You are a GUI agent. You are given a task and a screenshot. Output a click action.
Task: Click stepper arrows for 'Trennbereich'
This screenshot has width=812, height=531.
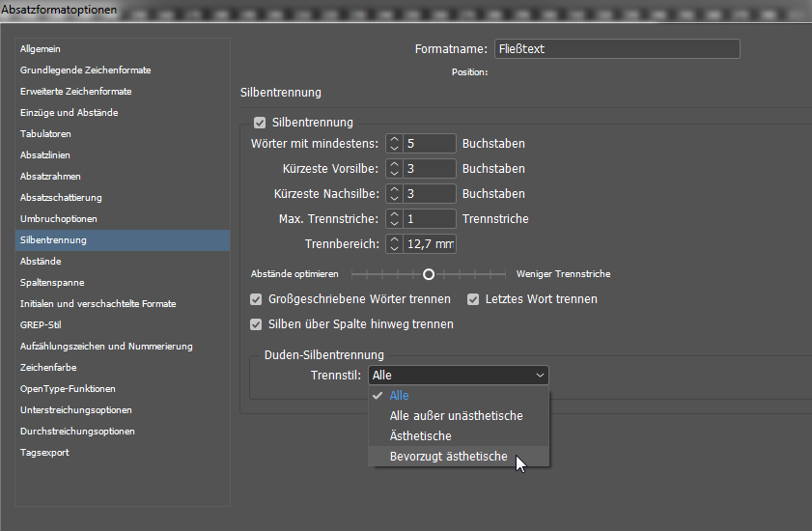[x=393, y=244]
